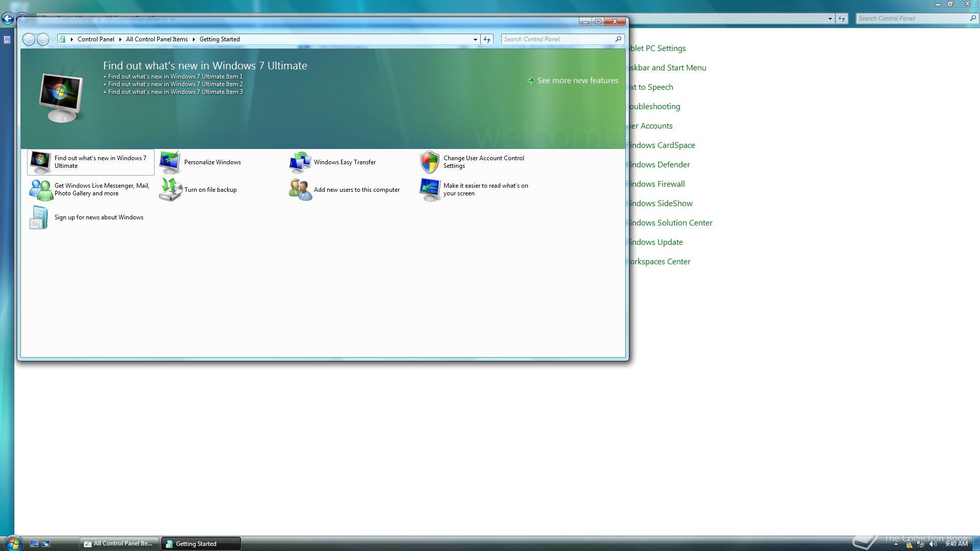Click the search magnifier in background Control Panel window
This screenshot has width=980, height=551.
tap(973, 18)
